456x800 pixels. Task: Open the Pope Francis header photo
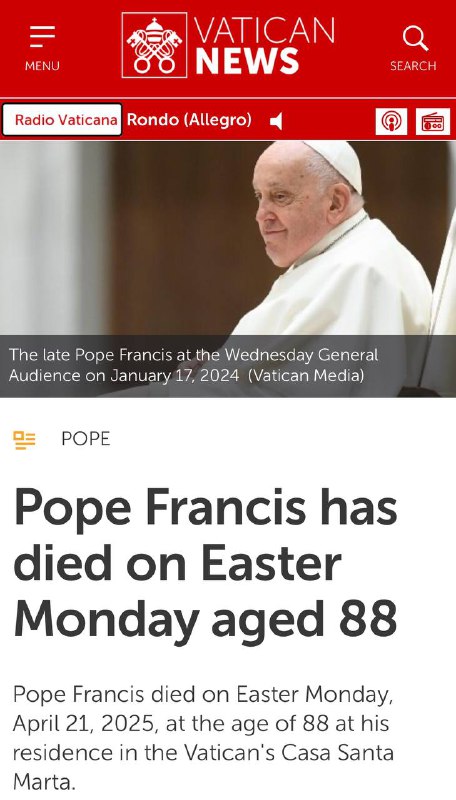(x=228, y=238)
